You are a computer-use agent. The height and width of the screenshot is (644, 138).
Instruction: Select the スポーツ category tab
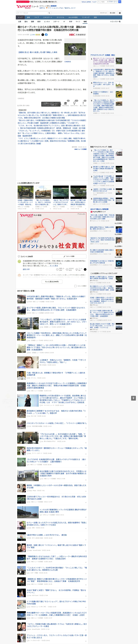(x=56, y=21)
